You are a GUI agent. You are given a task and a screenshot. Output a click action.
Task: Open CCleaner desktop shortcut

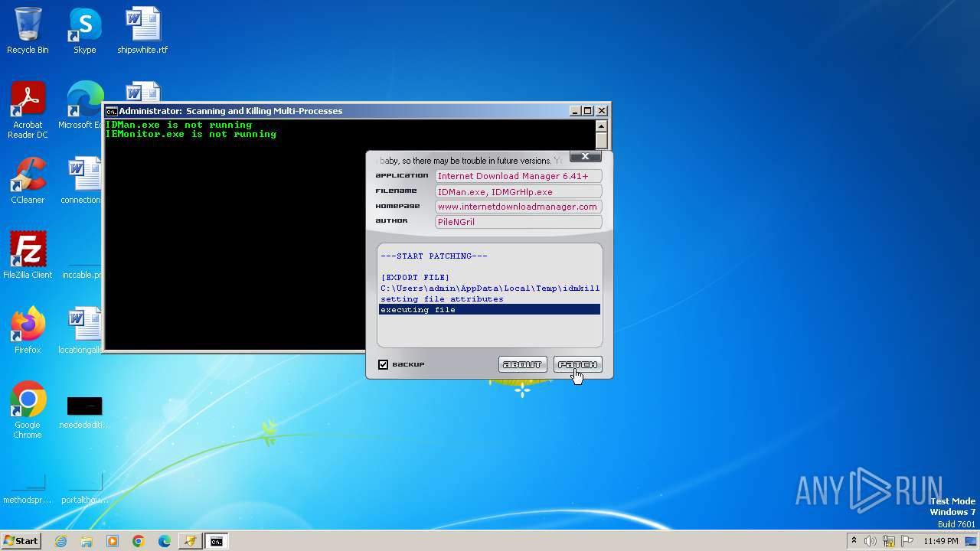click(x=28, y=181)
